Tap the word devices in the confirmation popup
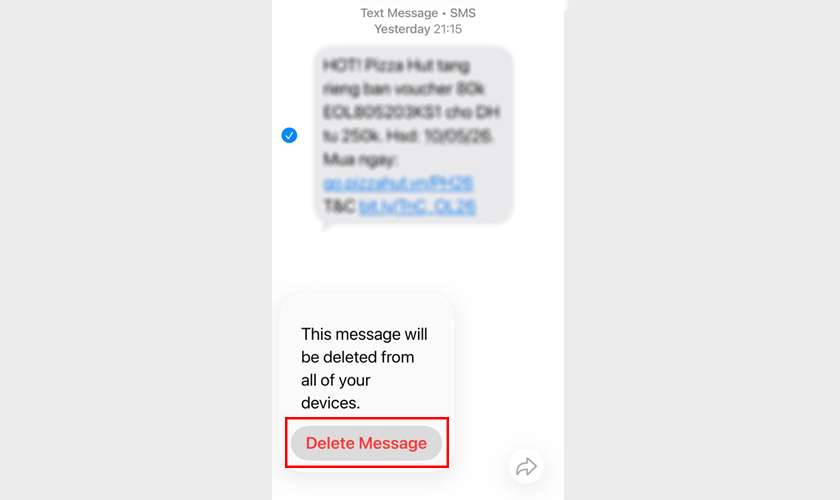840x500 pixels. [x=330, y=403]
